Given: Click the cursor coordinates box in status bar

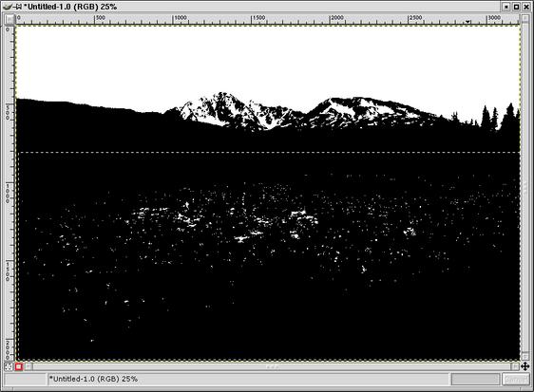Looking at the screenshot, I should (x=26, y=379).
